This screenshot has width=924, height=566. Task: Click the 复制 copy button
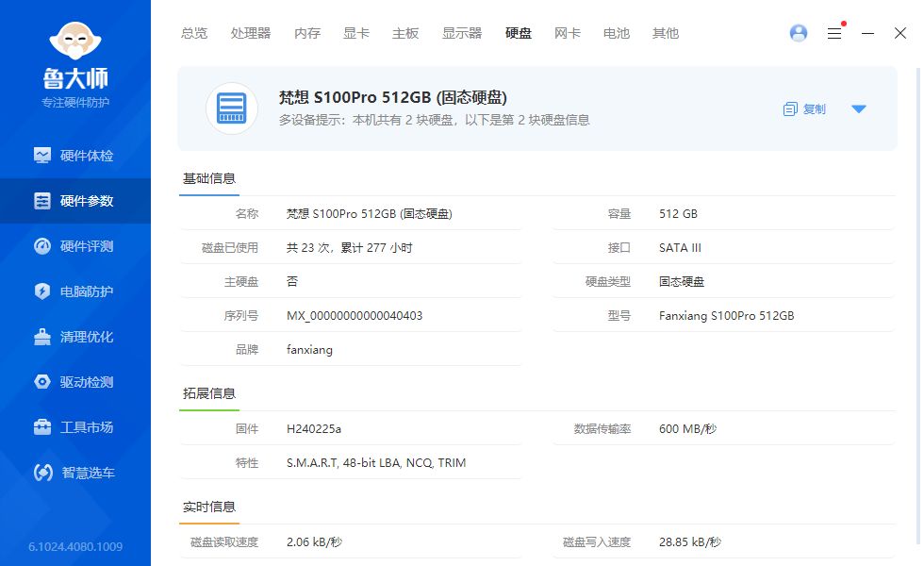(x=805, y=109)
